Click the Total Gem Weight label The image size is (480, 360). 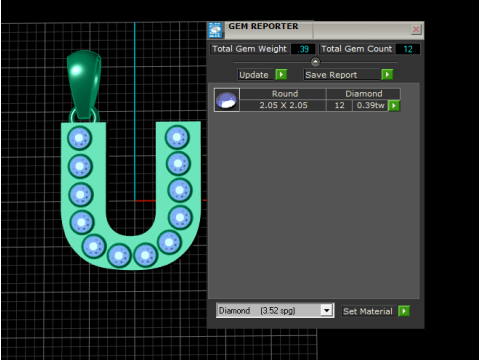pos(249,49)
